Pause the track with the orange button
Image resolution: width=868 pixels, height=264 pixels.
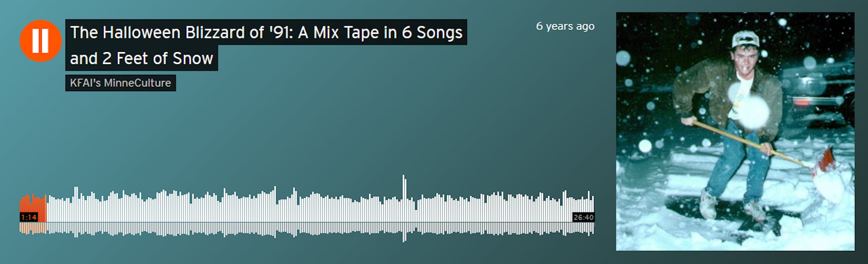[41, 41]
